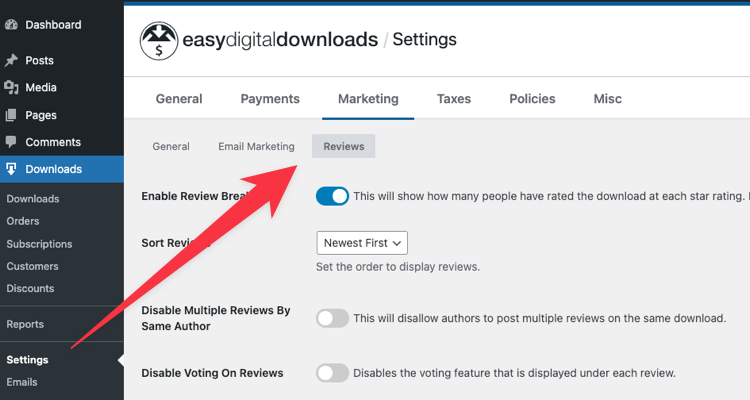This screenshot has height=400, width=750.
Task: Open the Customers submenu link
Action: (32, 266)
